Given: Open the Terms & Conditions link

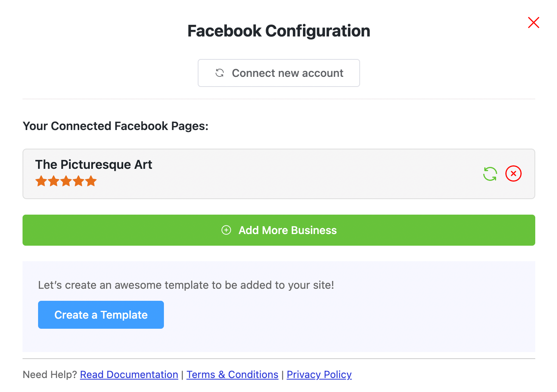Looking at the screenshot, I should click(232, 375).
